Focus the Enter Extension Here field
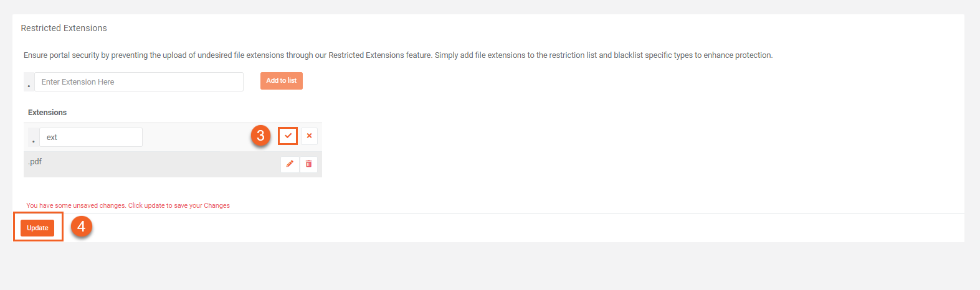The image size is (980, 290). (x=138, y=82)
